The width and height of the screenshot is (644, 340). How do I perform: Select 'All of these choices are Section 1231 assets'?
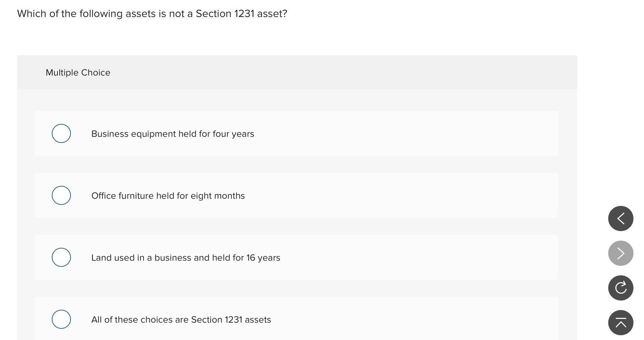click(61, 319)
